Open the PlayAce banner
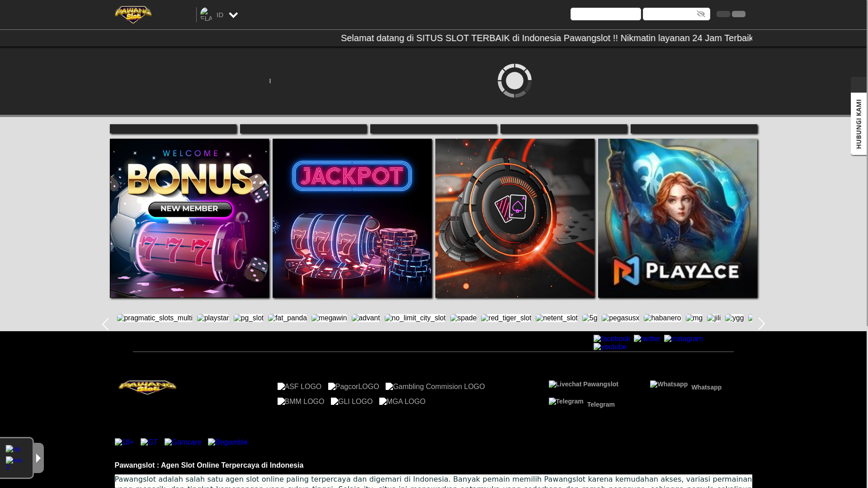The width and height of the screenshot is (868, 488). (678, 218)
